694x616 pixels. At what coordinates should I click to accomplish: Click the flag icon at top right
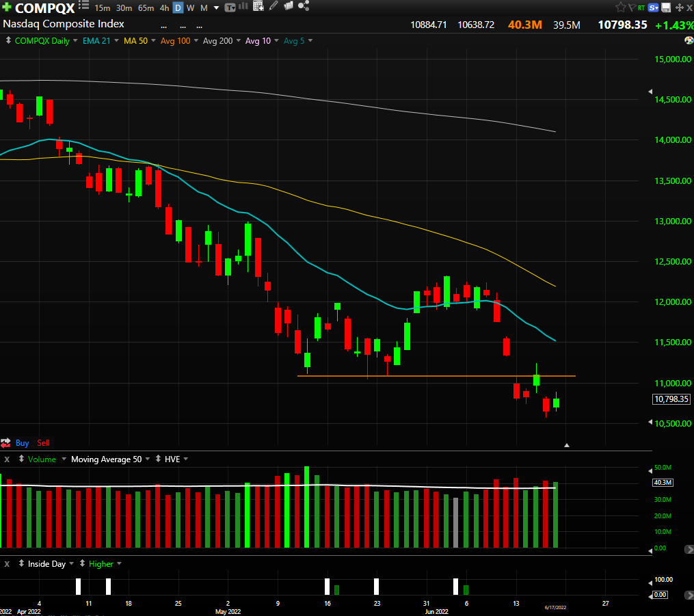click(632, 8)
